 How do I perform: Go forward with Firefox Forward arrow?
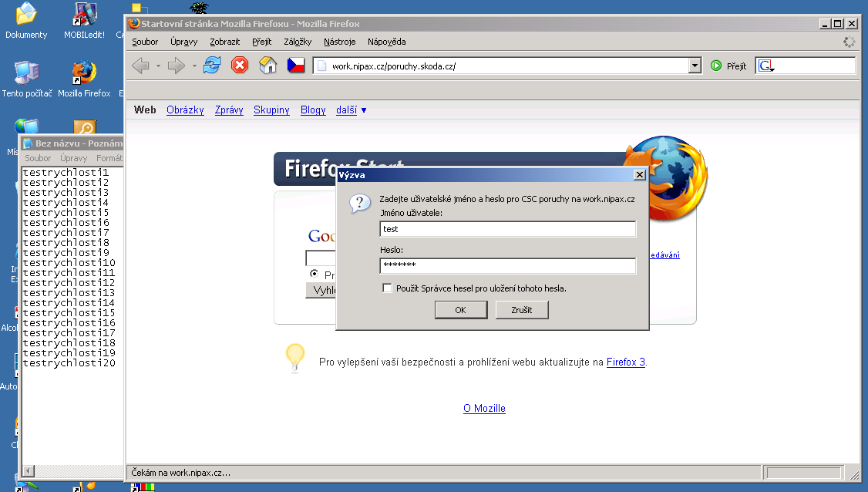point(177,66)
